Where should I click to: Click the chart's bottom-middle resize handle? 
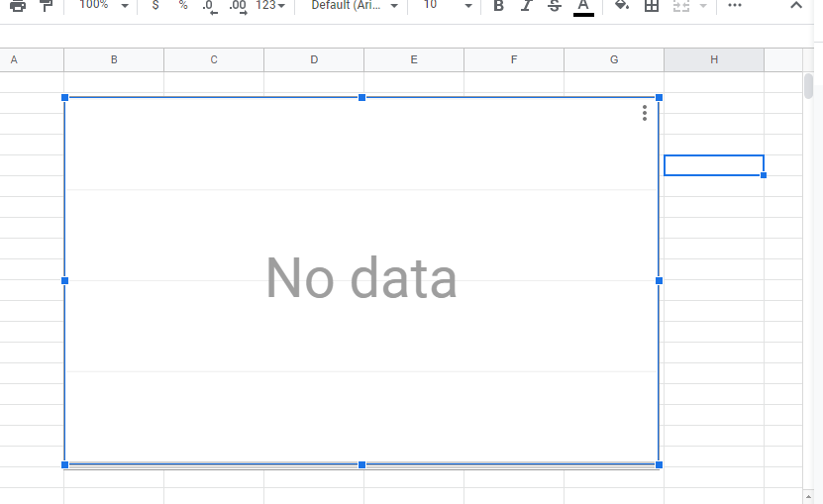pyautogui.click(x=361, y=464)
